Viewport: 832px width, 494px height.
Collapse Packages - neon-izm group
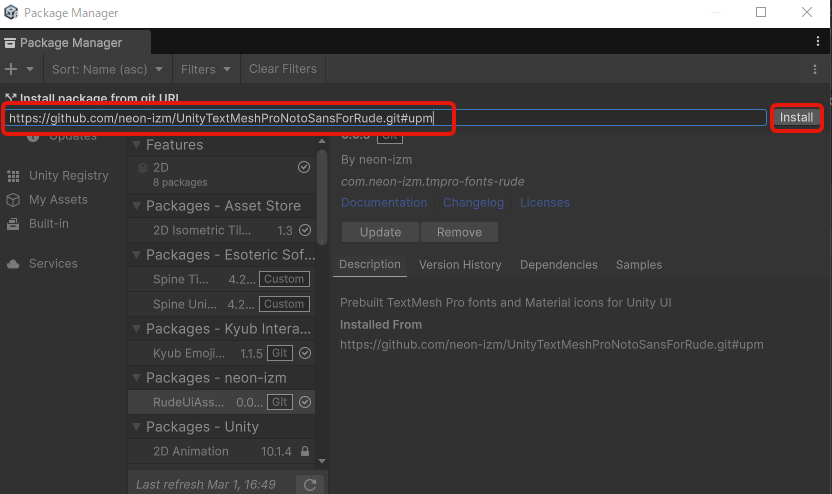[136, 378]
